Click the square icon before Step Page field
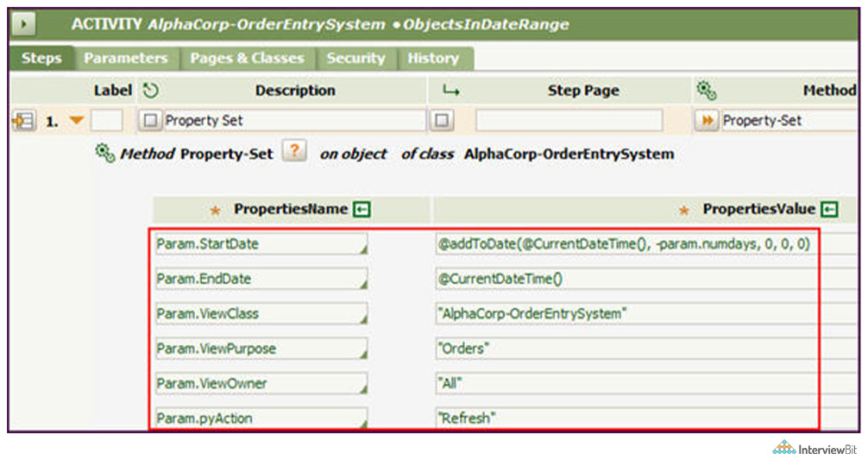868x460 pixels. (x=442, y=120)
